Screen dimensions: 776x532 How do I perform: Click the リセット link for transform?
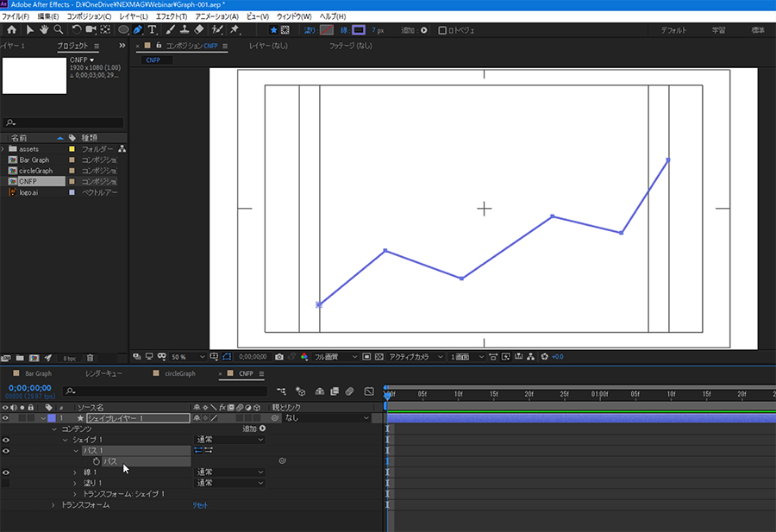199,504
